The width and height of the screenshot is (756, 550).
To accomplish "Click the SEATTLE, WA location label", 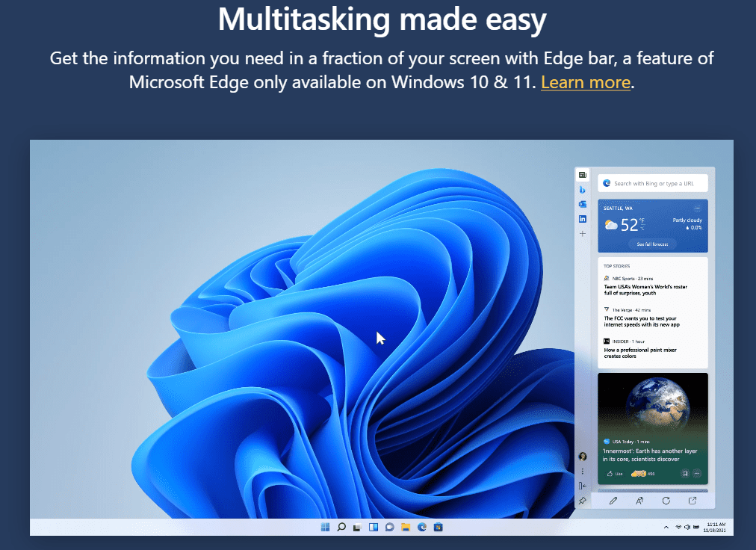I will (618, 208).
